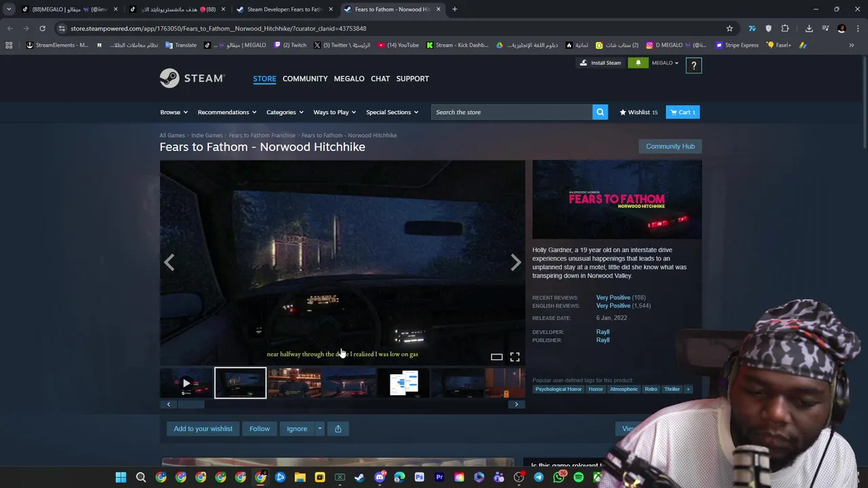Open Chrome extensions puzzle icon
Image resolution: width=868 pixels, height=488 pixels.
(x=785, y=28)
